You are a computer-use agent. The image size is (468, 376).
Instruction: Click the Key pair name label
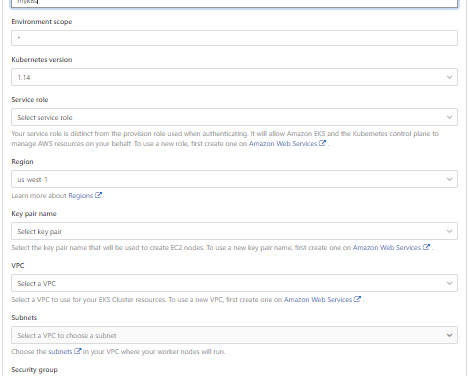(x=34, y=214)
